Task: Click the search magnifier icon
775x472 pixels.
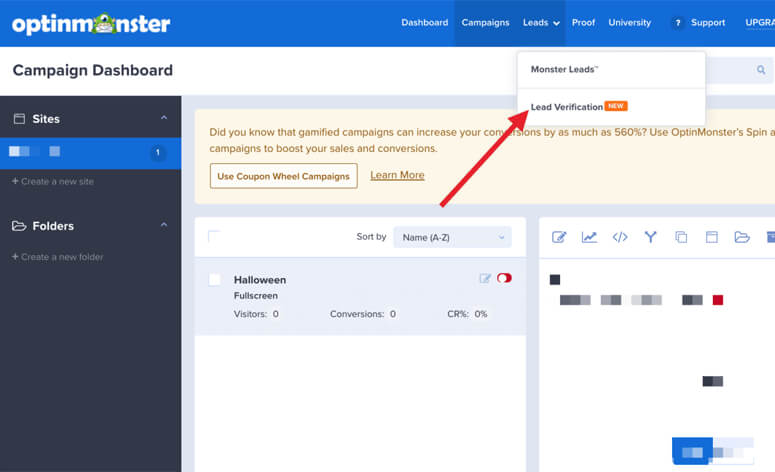Action: pos(761,70)
